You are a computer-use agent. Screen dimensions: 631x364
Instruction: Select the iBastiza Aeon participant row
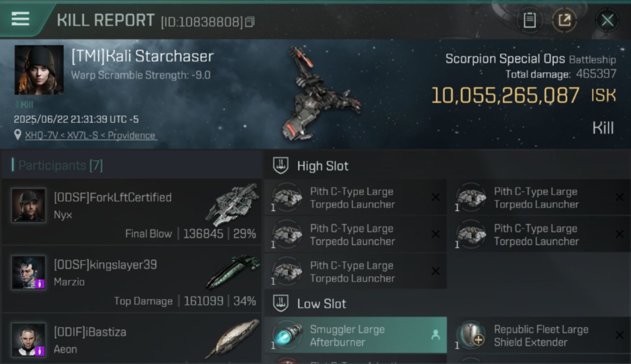coord(132,338)
